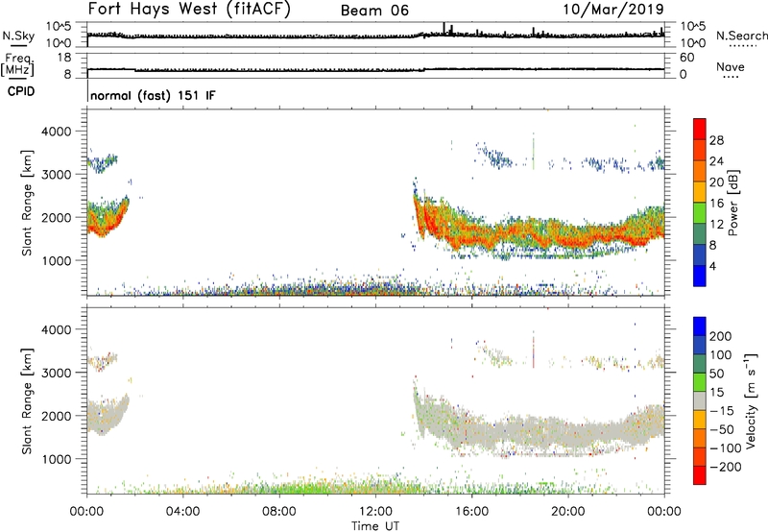Click the '4' tick on the power scale
Viewport: 768px width, 532px height.
coord(712,266)
